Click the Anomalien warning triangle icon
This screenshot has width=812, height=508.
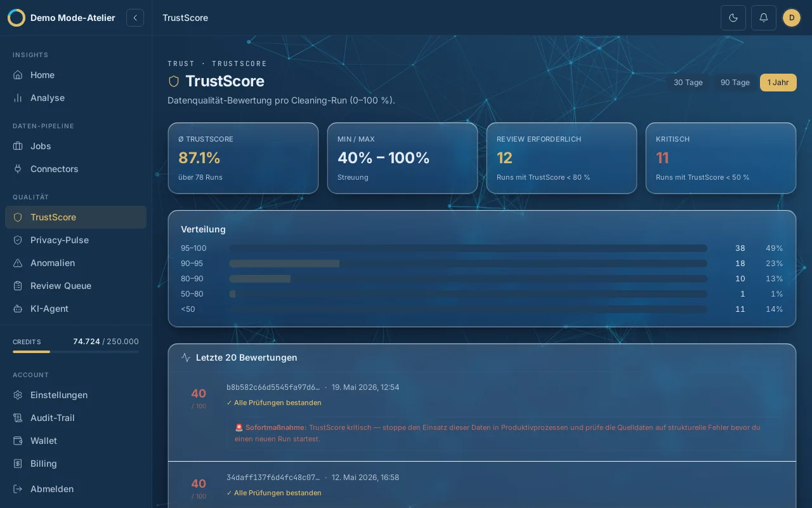pyautogui.click(x=18, y=263)
